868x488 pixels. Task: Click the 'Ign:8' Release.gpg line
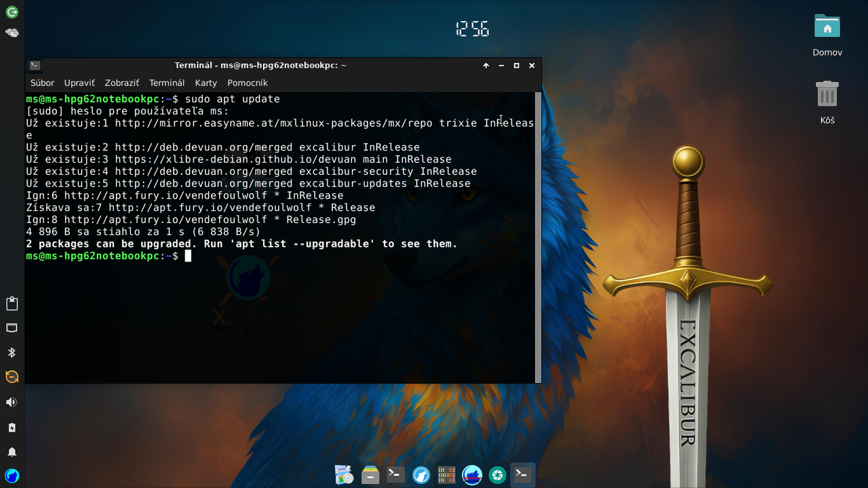tap(191, 220)
